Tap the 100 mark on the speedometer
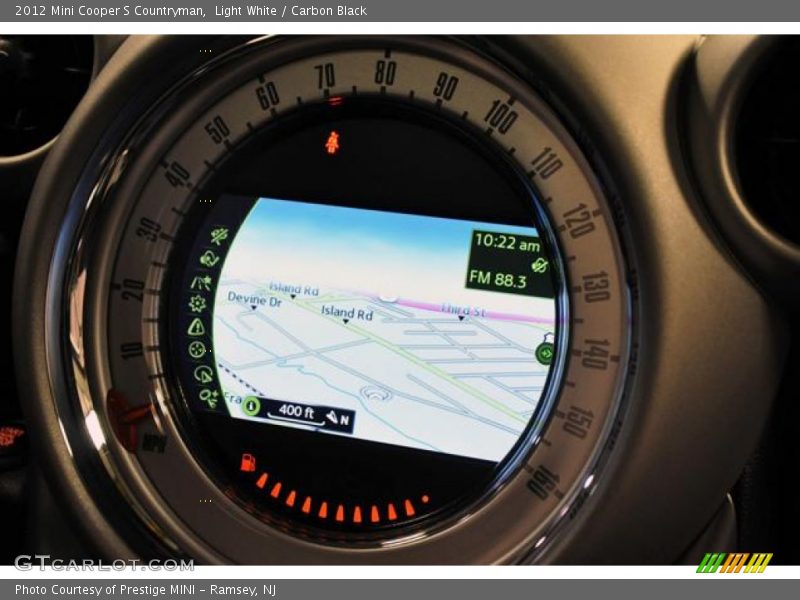The height and width of the screenshot is (600, 800). click(x=501, y=117)
